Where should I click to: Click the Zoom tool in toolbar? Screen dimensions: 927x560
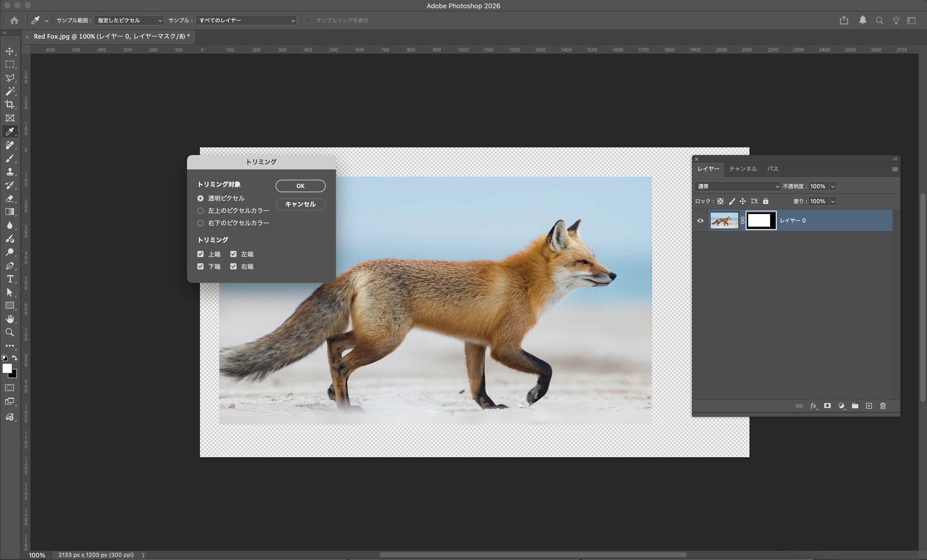tap(10, 333)
